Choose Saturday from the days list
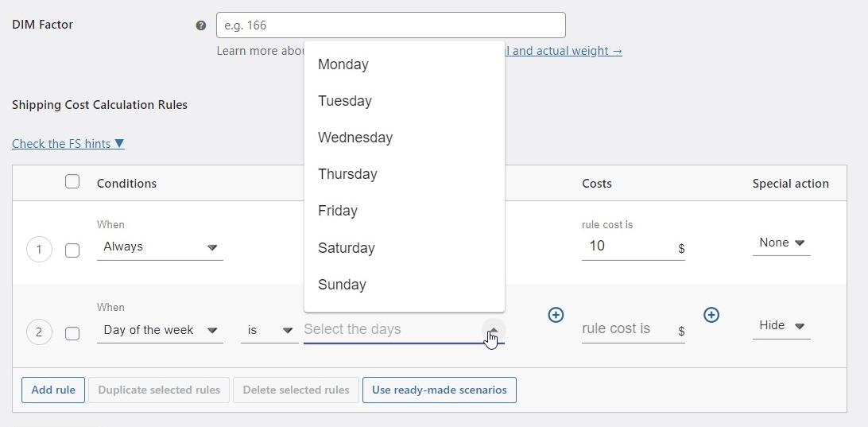 point(404,247)
